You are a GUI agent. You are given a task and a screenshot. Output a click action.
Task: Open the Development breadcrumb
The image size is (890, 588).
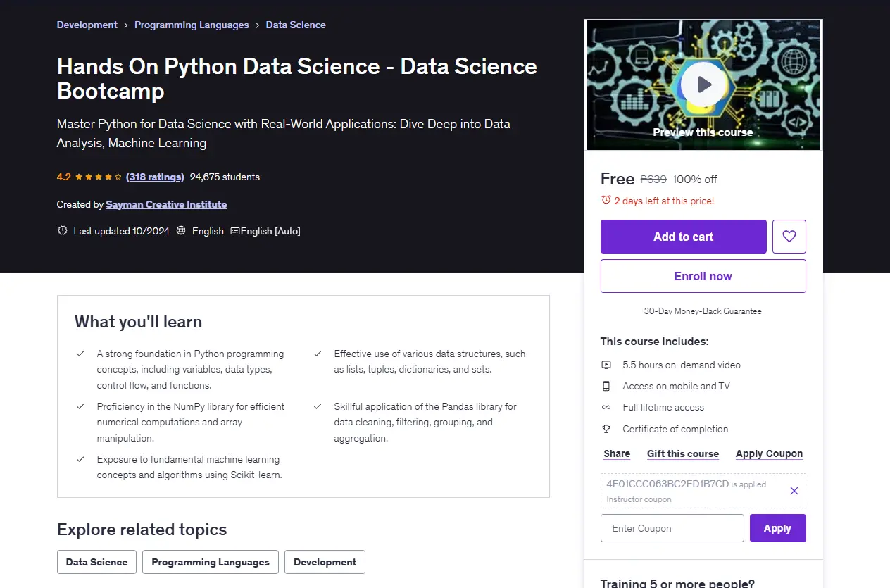pyautogui.click(x=87, y=25)
